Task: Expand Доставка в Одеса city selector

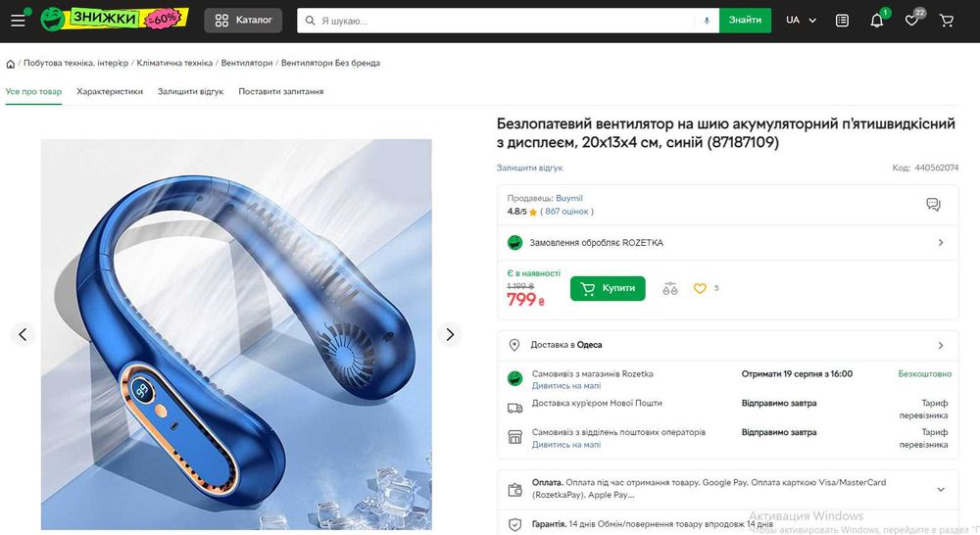Action: coord(727,345)
